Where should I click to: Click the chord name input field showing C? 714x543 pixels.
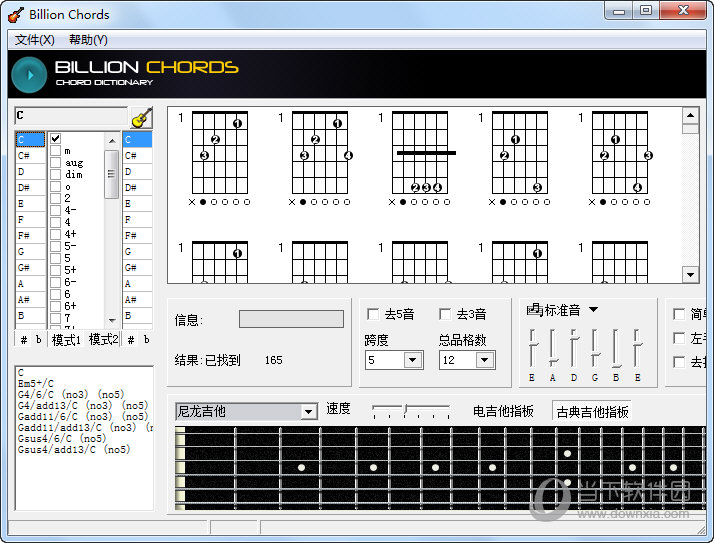coord(71,116)
